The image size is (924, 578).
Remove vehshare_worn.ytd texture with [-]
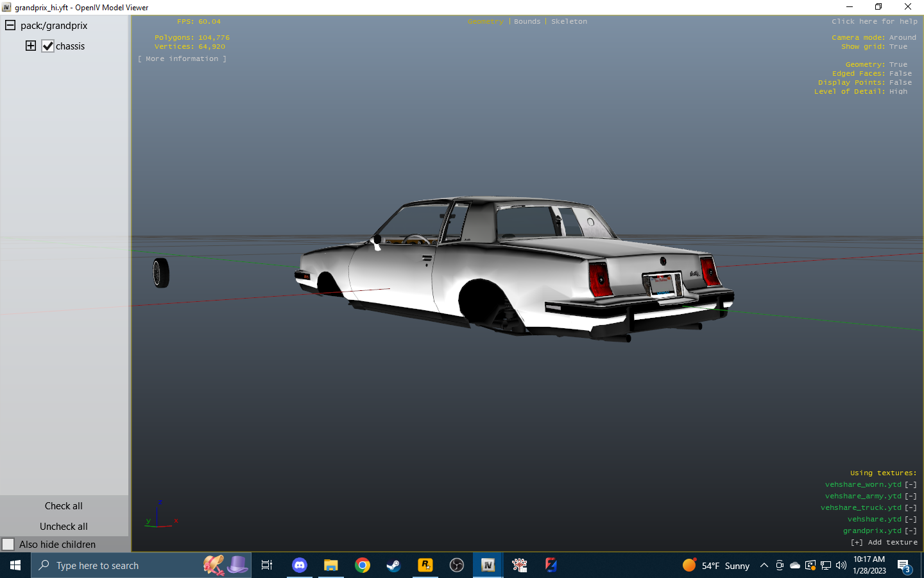coord(911,485)
